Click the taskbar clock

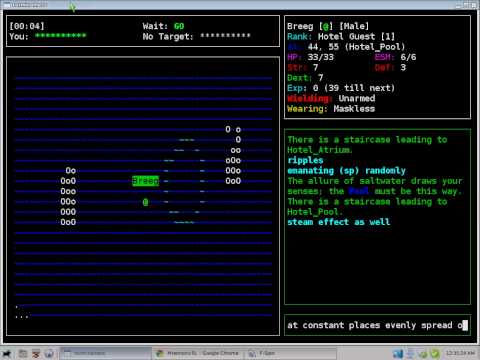[461, 353]
